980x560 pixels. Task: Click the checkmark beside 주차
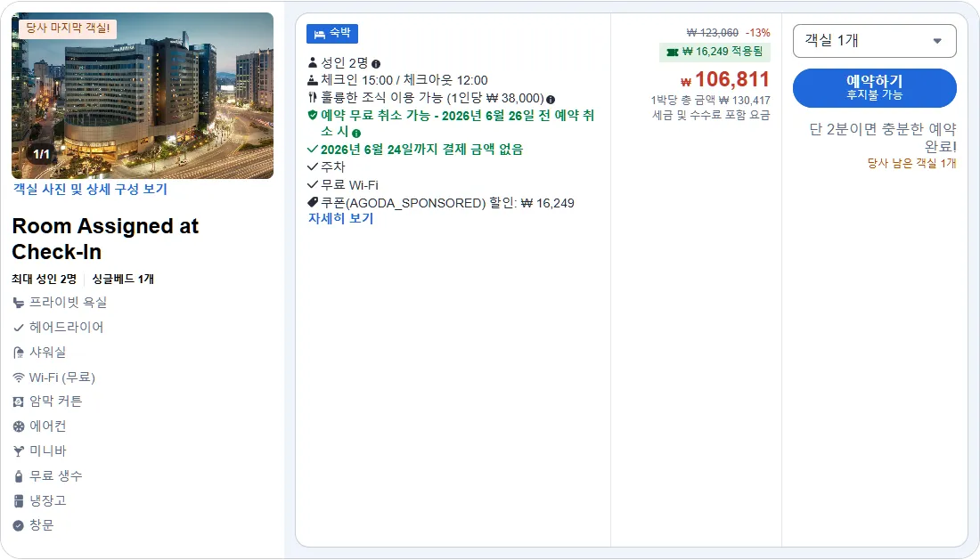pos(313,166)
